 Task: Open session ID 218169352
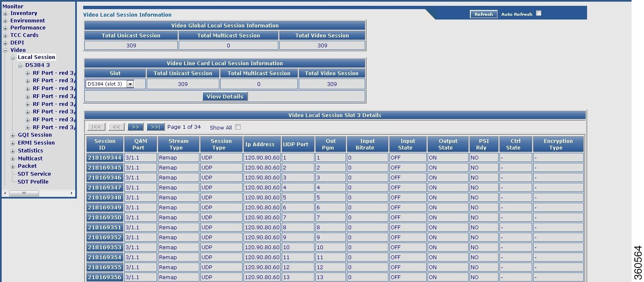(x=105, y=238)
